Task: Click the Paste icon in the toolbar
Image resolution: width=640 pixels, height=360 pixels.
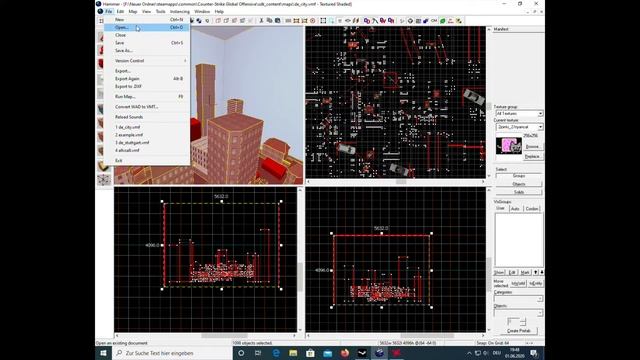Action: tap(278, 20)
